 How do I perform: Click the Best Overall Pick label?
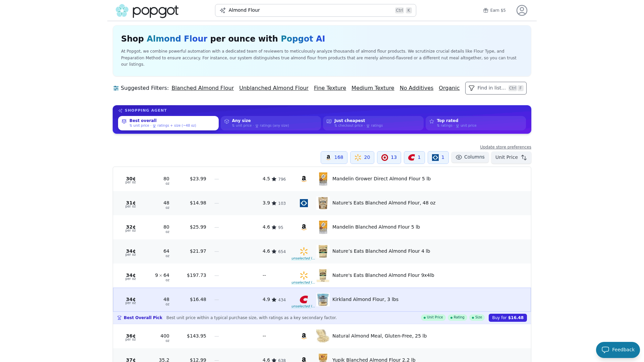[143, 318]
